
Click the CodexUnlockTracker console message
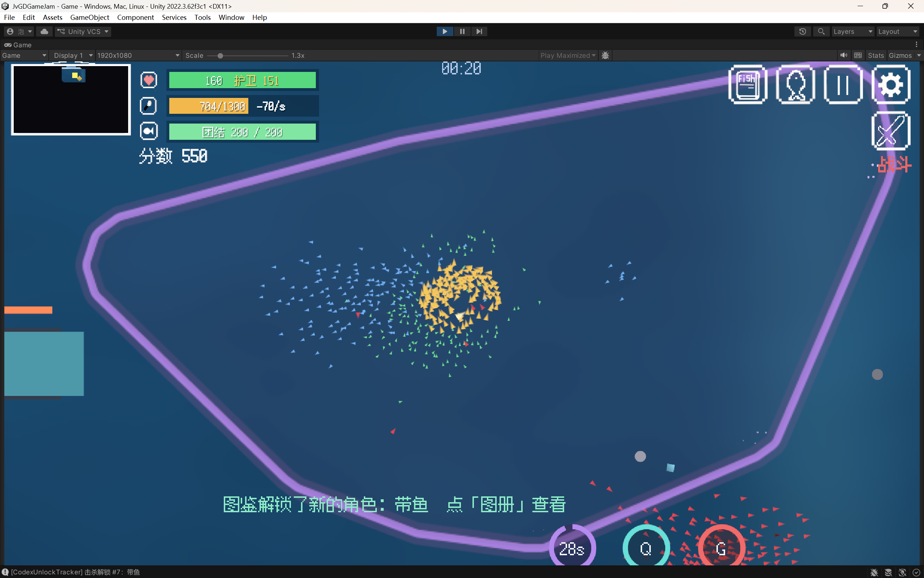[75, 572]
